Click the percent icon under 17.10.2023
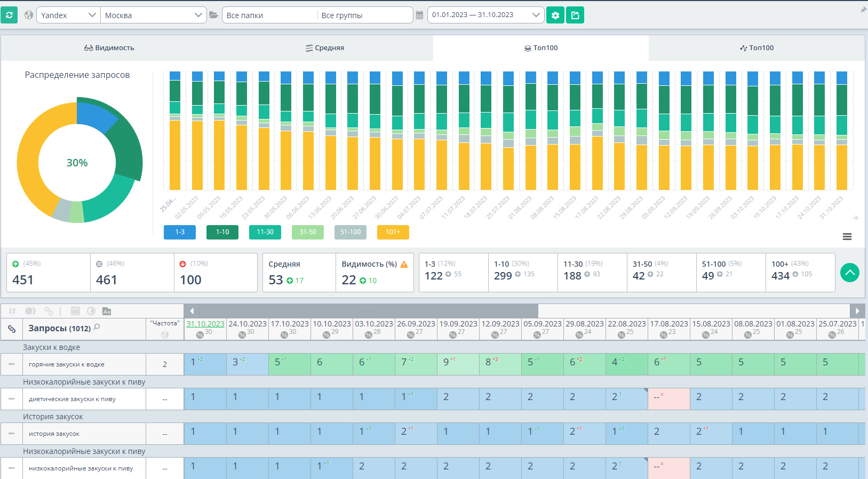Screen dimensions: 868x479 [x=284, y=335]
